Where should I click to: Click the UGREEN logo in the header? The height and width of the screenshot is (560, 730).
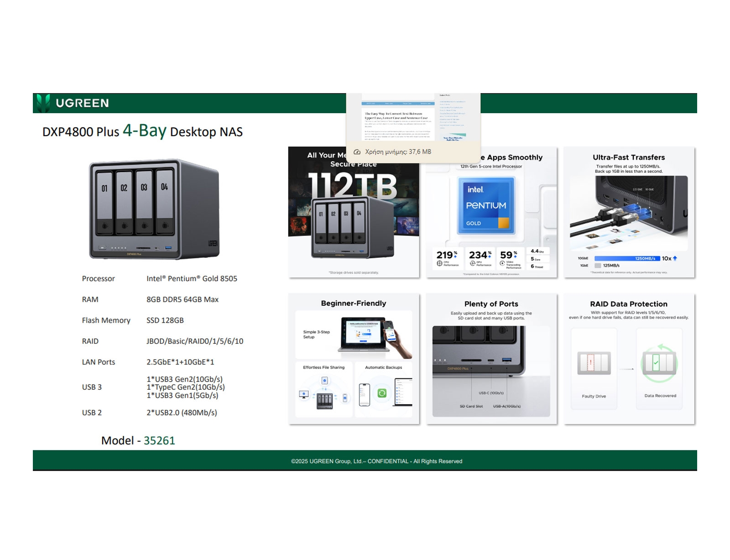pyautogui.click(x=73, y=103)
